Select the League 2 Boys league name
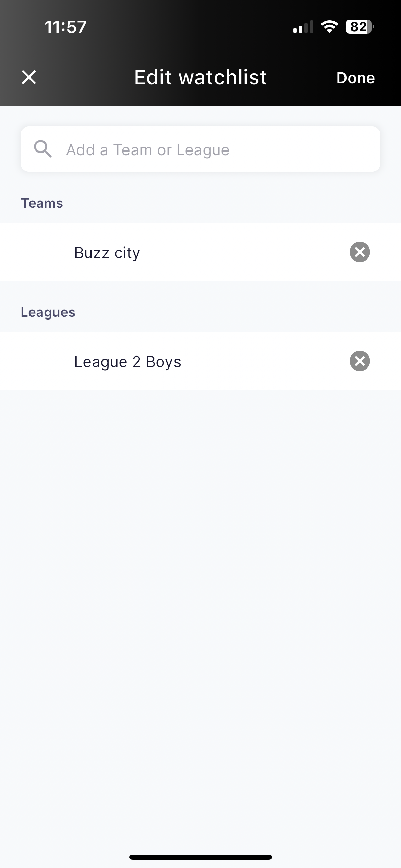Viewport: 401px width, 868px height. coord(128,362)
